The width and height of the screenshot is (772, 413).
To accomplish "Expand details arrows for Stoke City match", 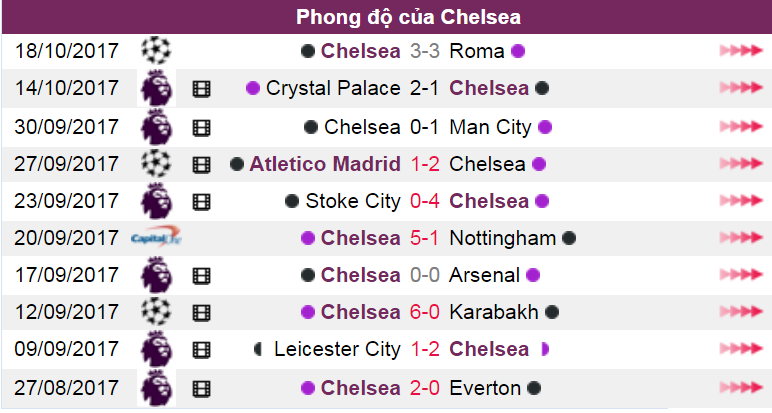I will [x=741, y=200].
